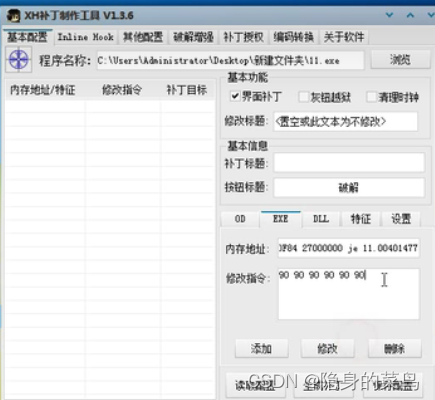This screenshot has height=400, width=435.
Task: Select the DLL sub-tab
Action: coord(321,219)
